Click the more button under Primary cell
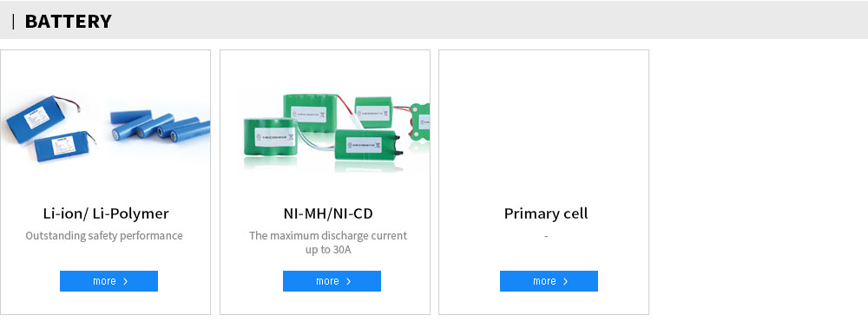 coord(549,281)
